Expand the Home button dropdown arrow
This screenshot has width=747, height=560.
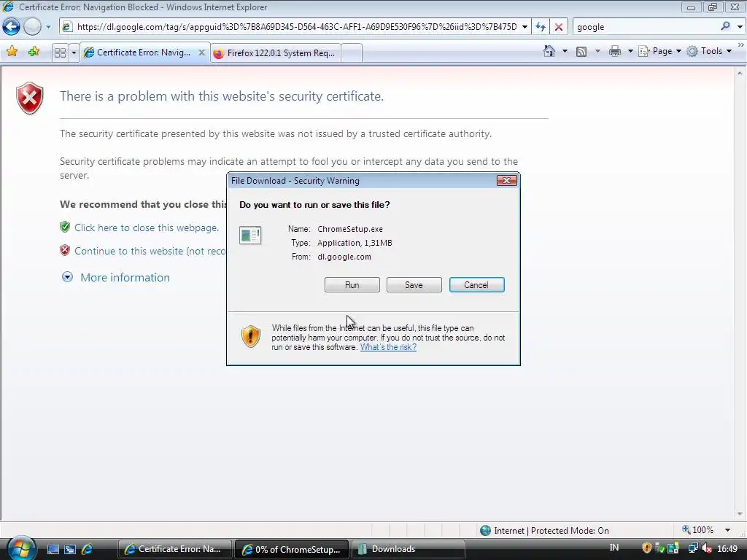[565, 51]
